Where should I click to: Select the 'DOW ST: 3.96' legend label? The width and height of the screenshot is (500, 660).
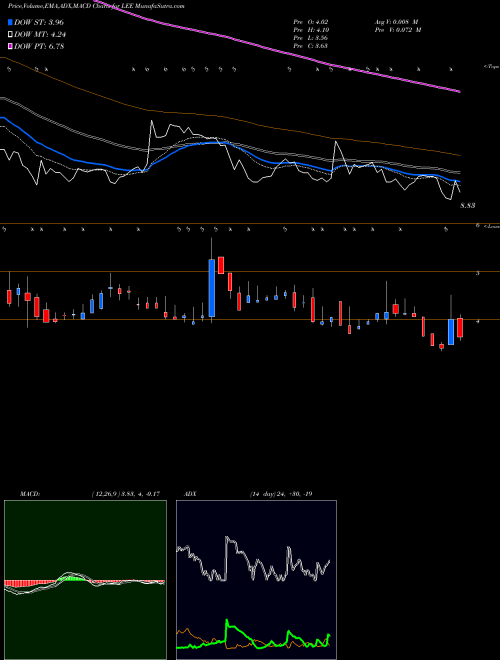tap(39, 22)
